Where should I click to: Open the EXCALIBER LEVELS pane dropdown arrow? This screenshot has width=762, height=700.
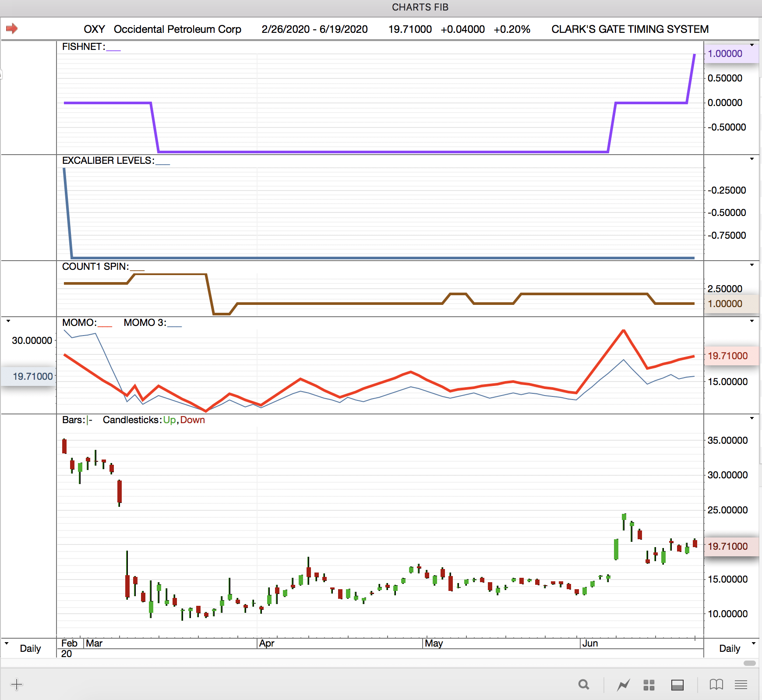[x=752, y=159]
